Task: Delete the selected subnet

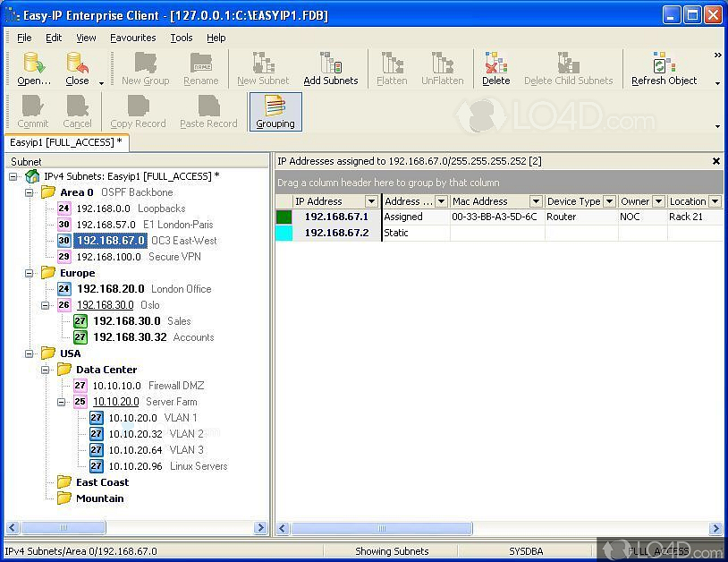Action: coord(497,67)
